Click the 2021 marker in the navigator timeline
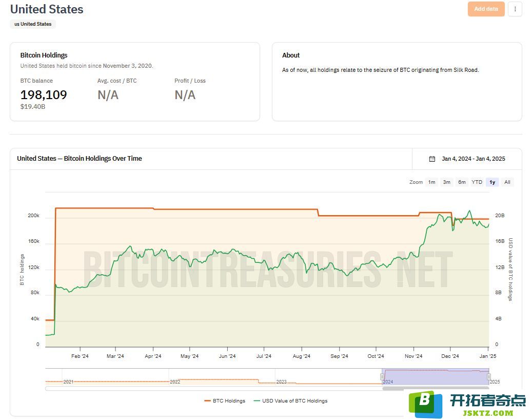The width and height of the screenshot is (532, 420). (x=68, y=382)
